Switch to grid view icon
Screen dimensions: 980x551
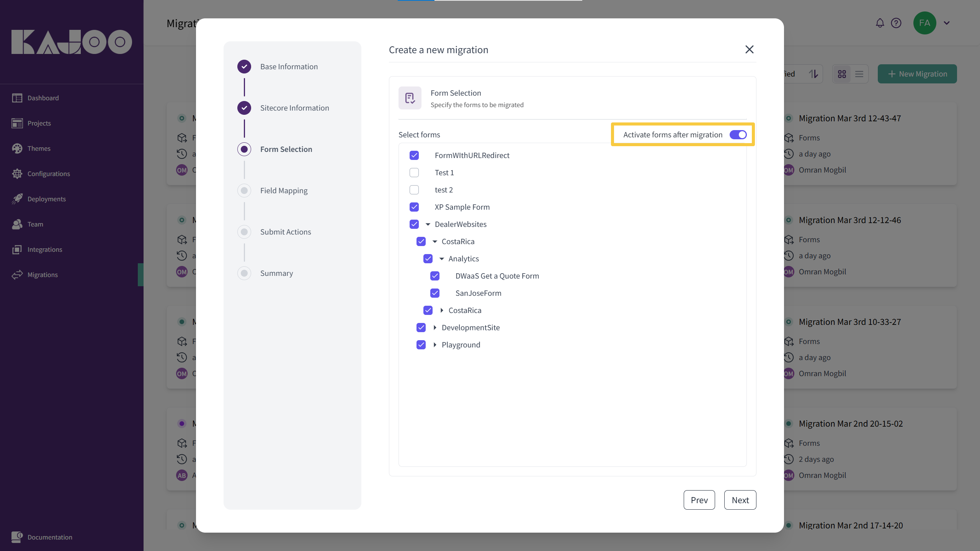(842, 74)
